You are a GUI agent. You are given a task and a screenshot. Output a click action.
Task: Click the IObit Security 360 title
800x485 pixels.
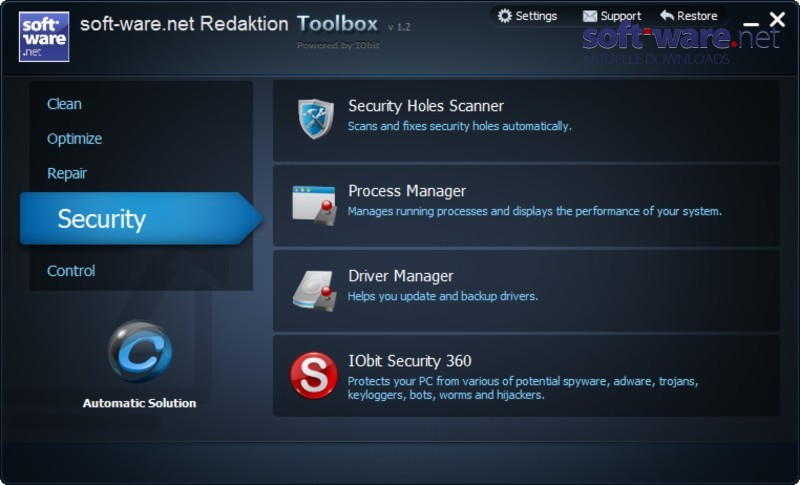point(410,361)
